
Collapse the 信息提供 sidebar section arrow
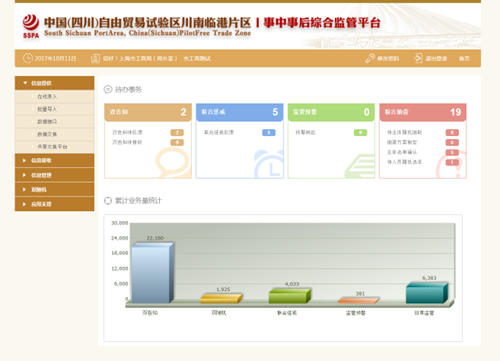(25, 83)
